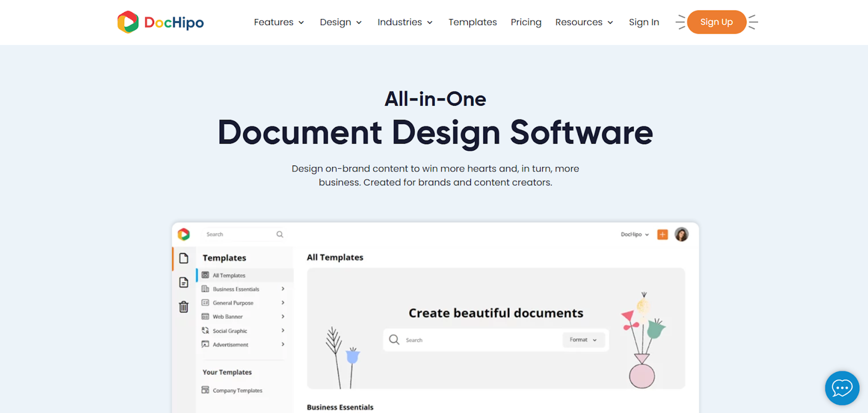Click the text document sidebar icon
Viewport: 868px width, 413px height.
click(x=184, y=282)
